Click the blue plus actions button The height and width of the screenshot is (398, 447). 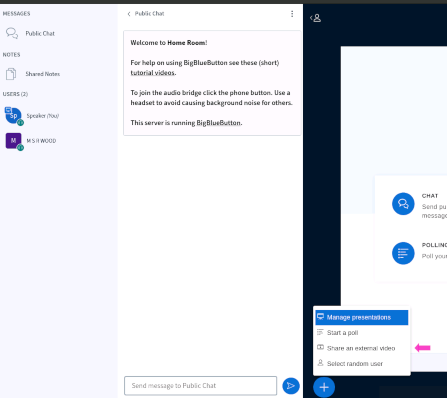[x=324, y=387]
